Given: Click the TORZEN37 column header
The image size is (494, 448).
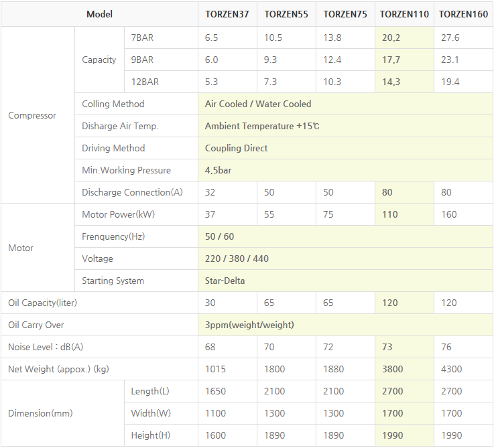Looking at the screenshot, I should pos(227,14).
